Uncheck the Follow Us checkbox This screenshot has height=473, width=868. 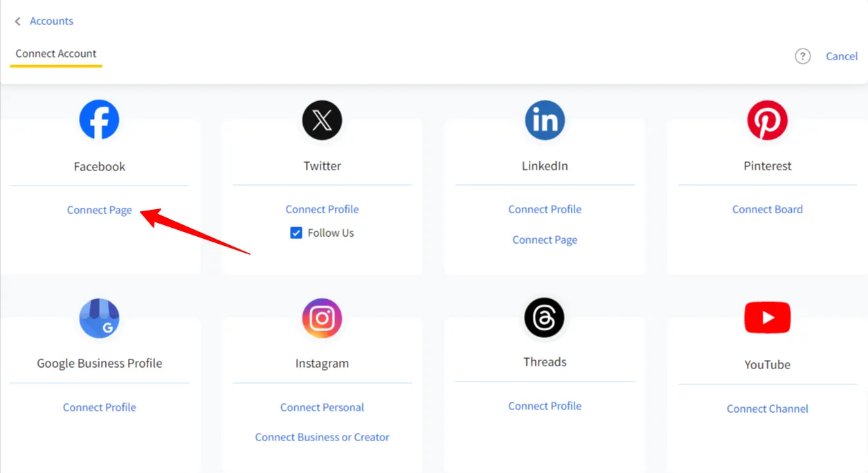coord(296,233)
